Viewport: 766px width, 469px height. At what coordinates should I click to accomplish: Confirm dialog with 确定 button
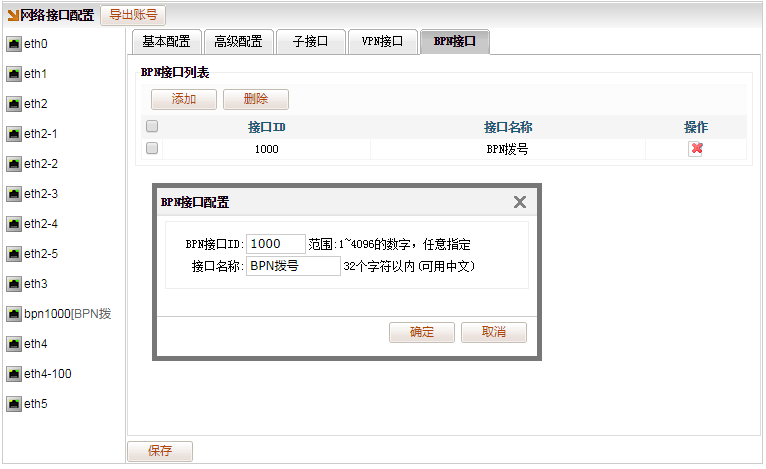click(x=422, y=332)
